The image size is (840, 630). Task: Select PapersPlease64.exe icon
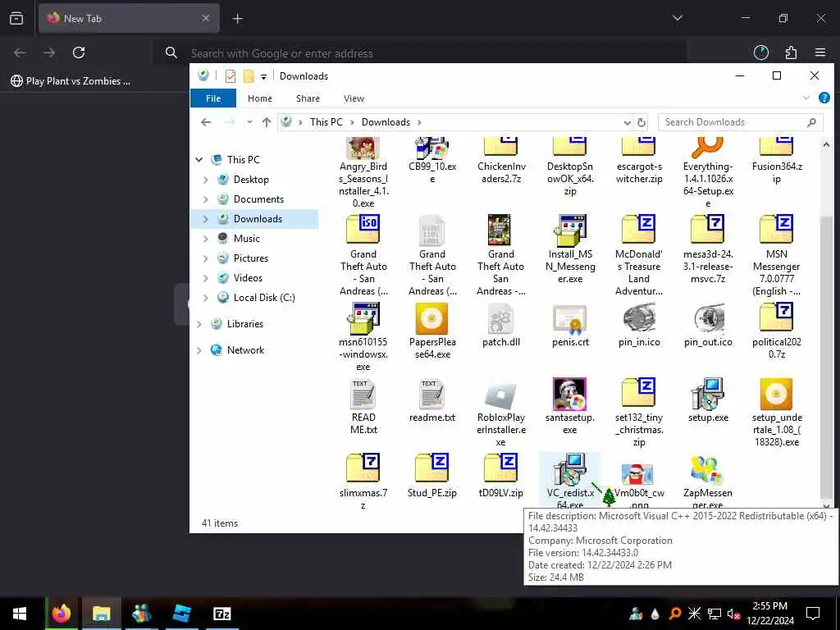pos(431,318)
